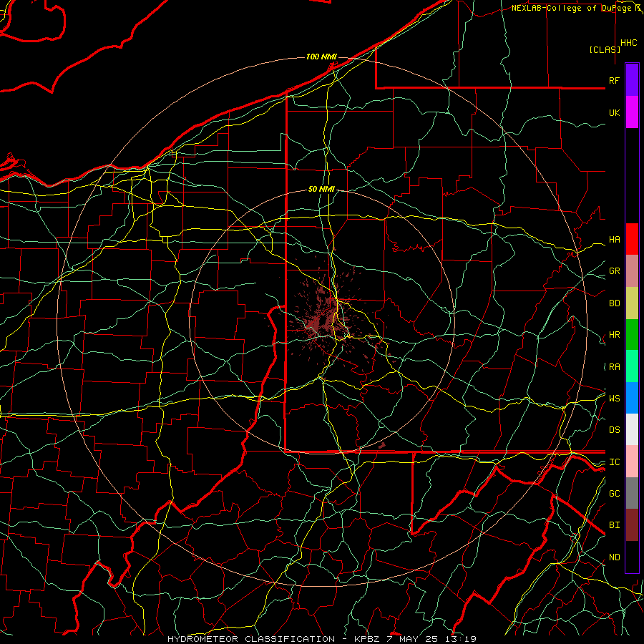Click the "UK" legend label
Viewport: 644px width, 644px height.
(614, 112)
